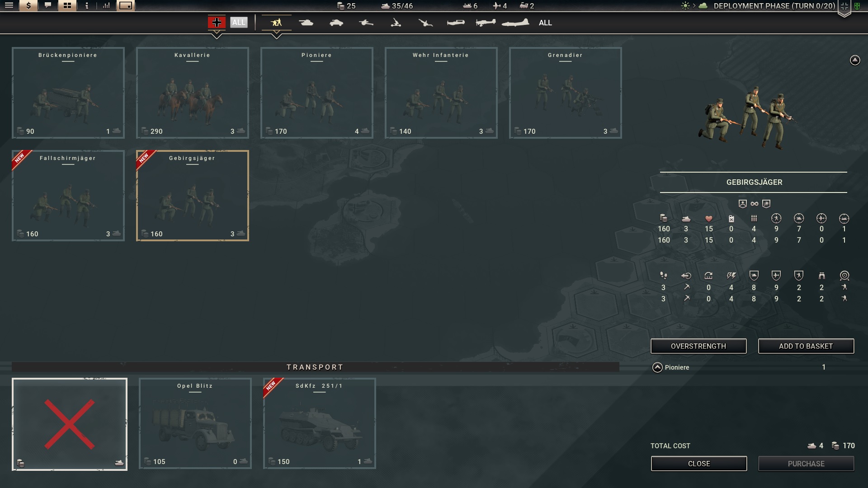Click the infinity trait icon
This screenshot has height=488, width=868.
tap(755, 204)
